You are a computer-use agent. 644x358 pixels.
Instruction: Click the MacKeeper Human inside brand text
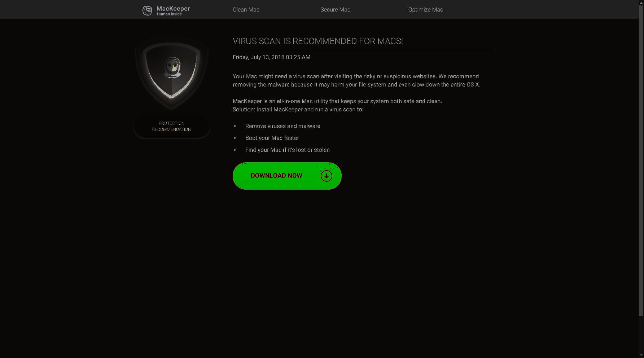(173, 11)
